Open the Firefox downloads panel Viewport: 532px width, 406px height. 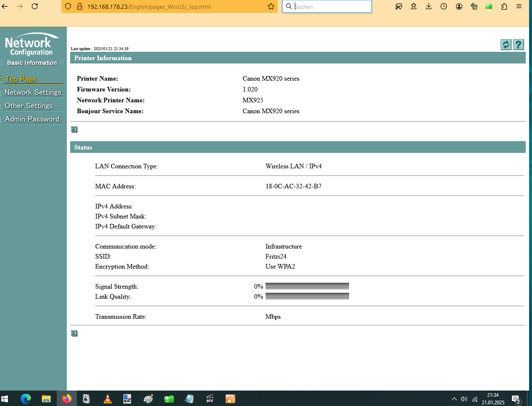(429, 6)
